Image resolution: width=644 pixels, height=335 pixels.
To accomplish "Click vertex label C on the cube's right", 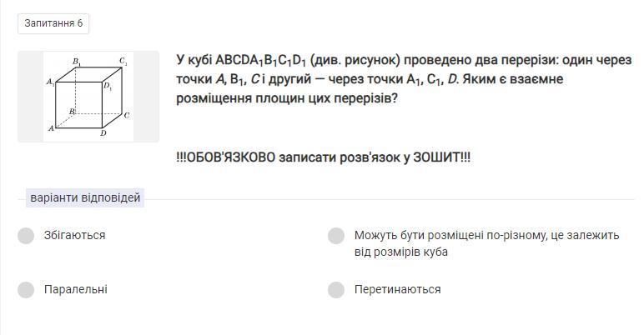I will [x=127, y=115].
